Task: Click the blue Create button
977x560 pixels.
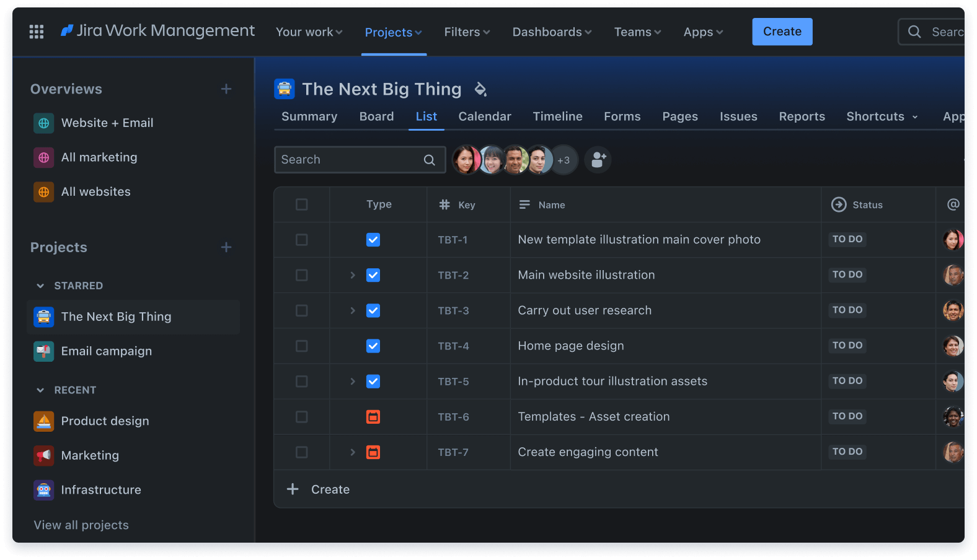Action: 782,32
